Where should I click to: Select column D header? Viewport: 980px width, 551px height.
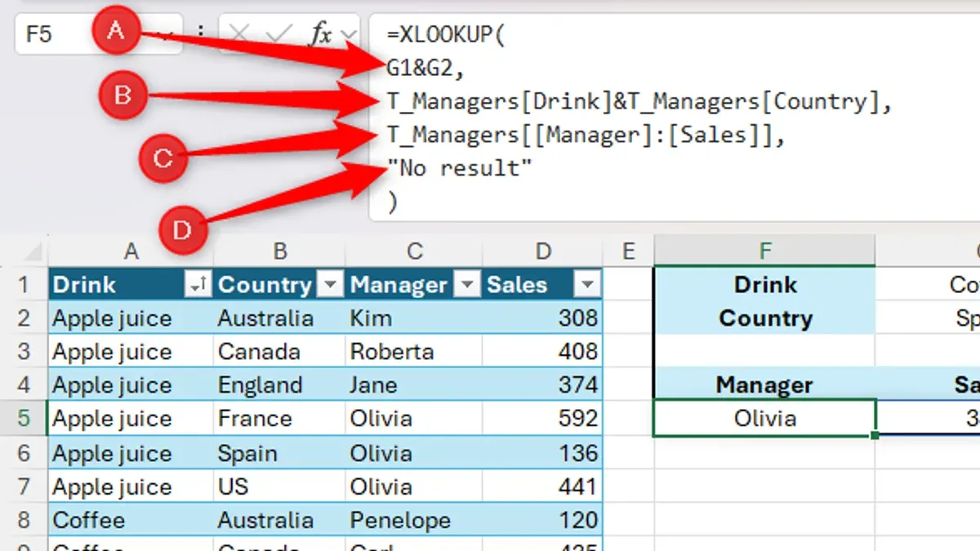[542, 251]
